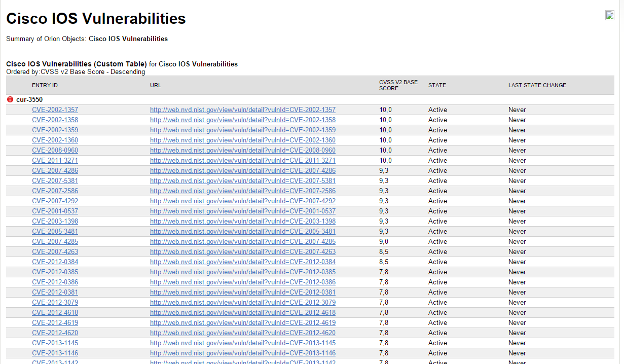Follow the NVD URL for CVE-2007-4286
Screen dimensions: 624x364
coord(243,170)
